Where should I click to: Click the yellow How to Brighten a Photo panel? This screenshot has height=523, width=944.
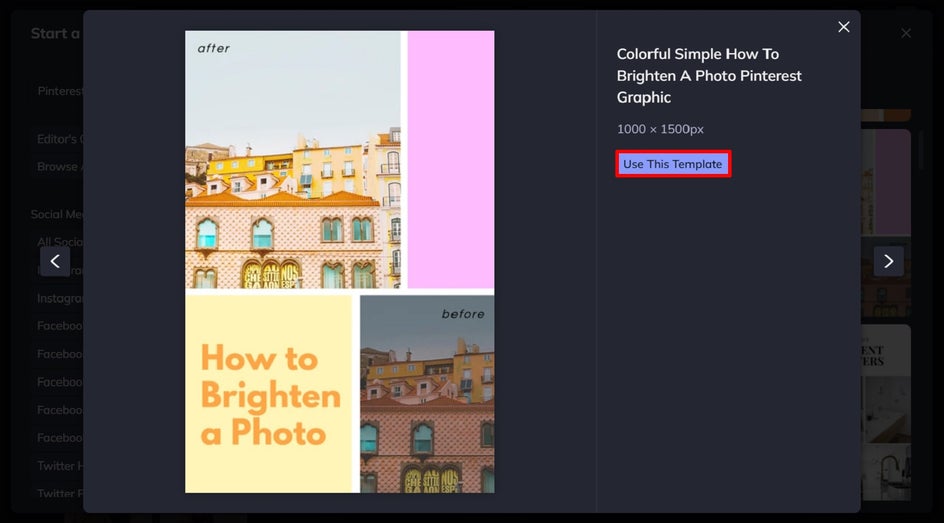pos(269,394)
